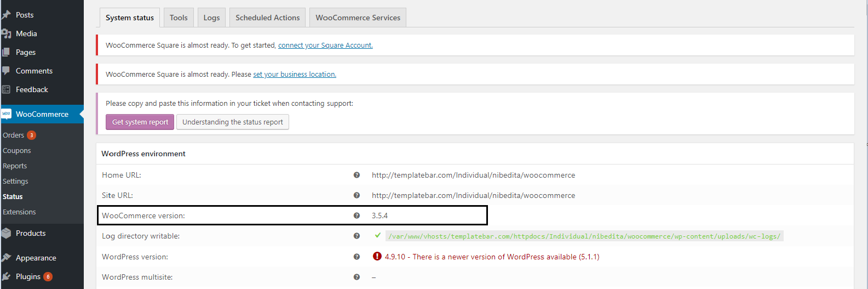Click the Orders count badge showing 3
The height and width of the screenshot is (289, 868).
pyautogui.click(x=32, y=135)
